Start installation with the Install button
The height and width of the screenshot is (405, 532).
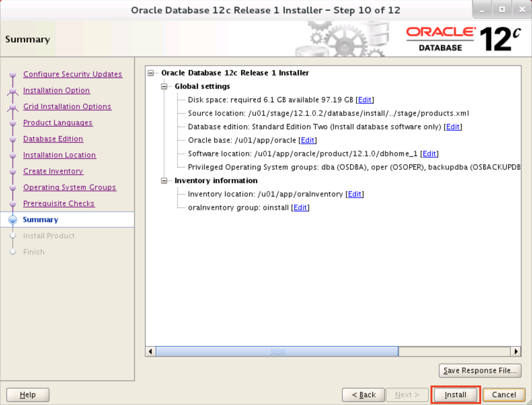(456, 395)
